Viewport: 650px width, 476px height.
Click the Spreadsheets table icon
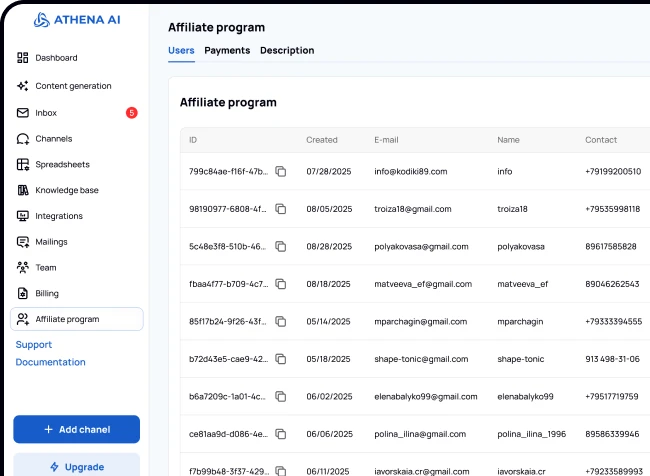(x=23, y=164)
